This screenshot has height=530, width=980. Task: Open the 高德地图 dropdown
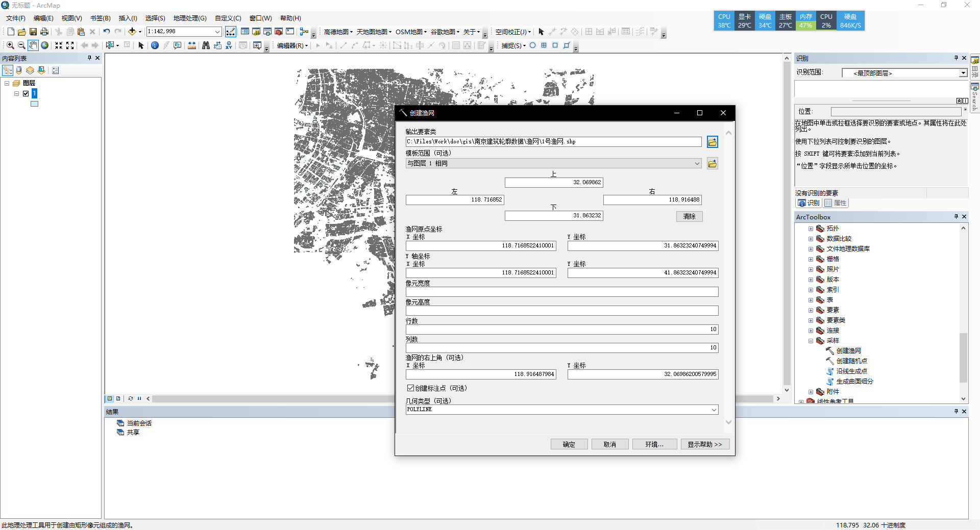click(338, 32)
